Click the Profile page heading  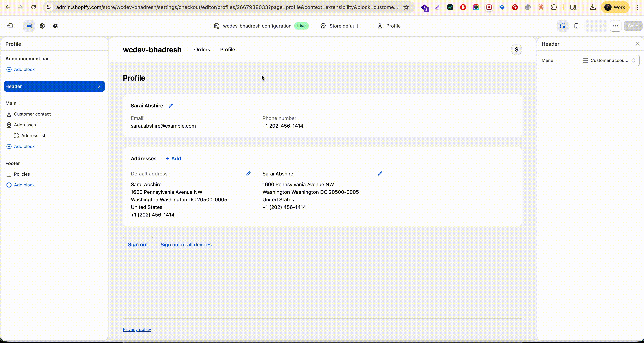click(x=134, y=78)
